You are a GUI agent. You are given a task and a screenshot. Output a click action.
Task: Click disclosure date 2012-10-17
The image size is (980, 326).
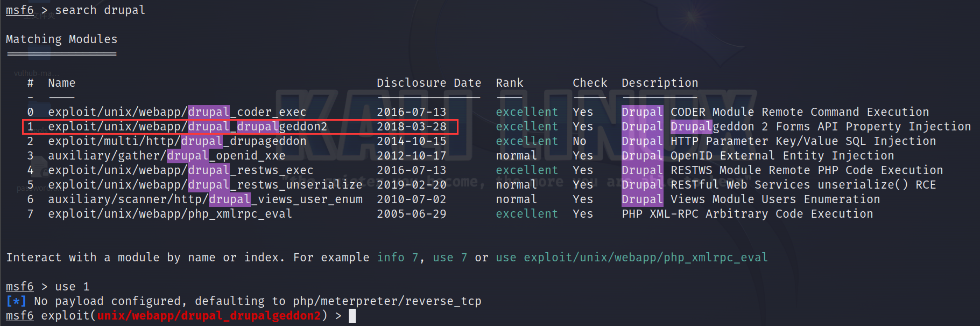[x=412, y=156]
